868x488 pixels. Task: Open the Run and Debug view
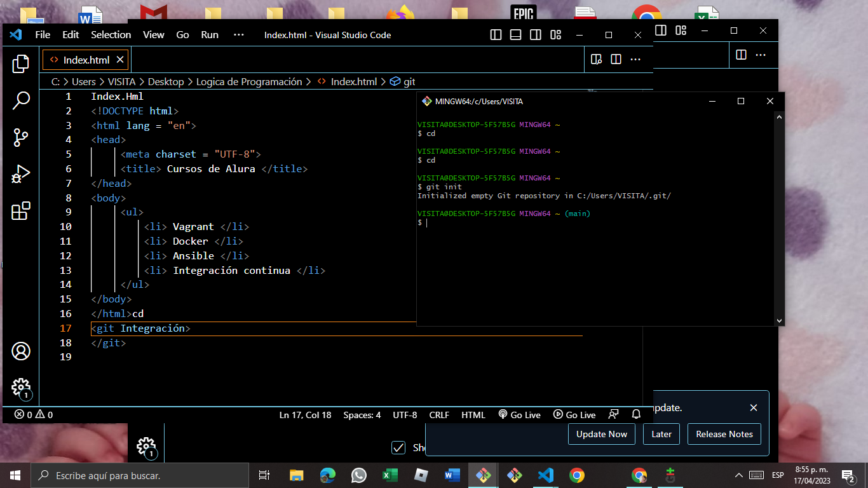[21, 173]
